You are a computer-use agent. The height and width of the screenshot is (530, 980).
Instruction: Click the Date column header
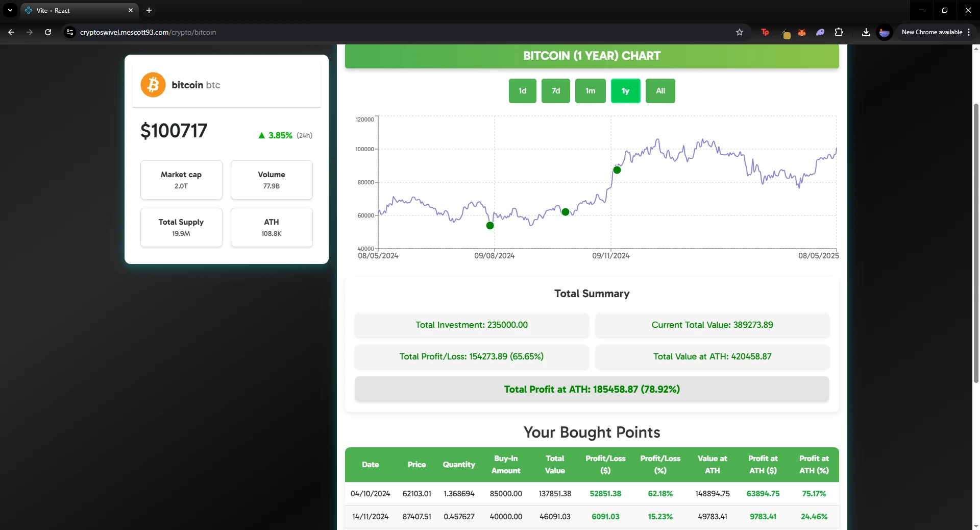tap(371, 465)
